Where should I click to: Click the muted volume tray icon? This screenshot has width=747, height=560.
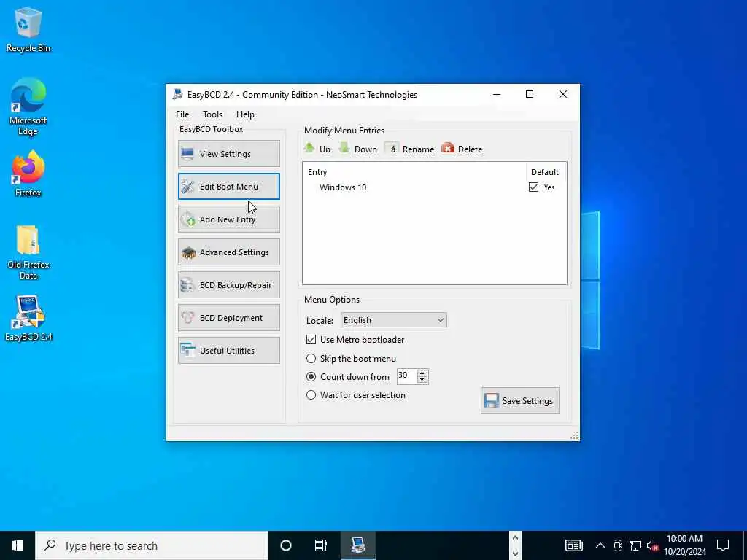click(652, 545)
